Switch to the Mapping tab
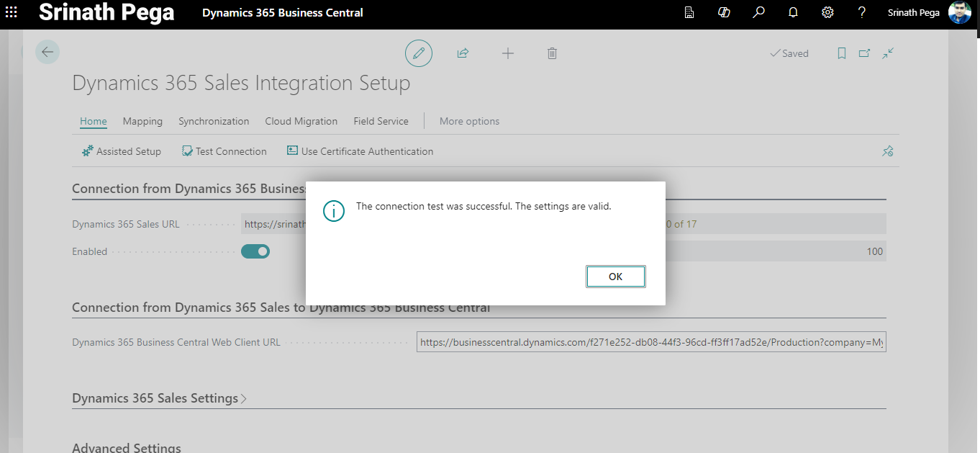The height and width of the screenshot is (453, 980). [x=142, y=121]
